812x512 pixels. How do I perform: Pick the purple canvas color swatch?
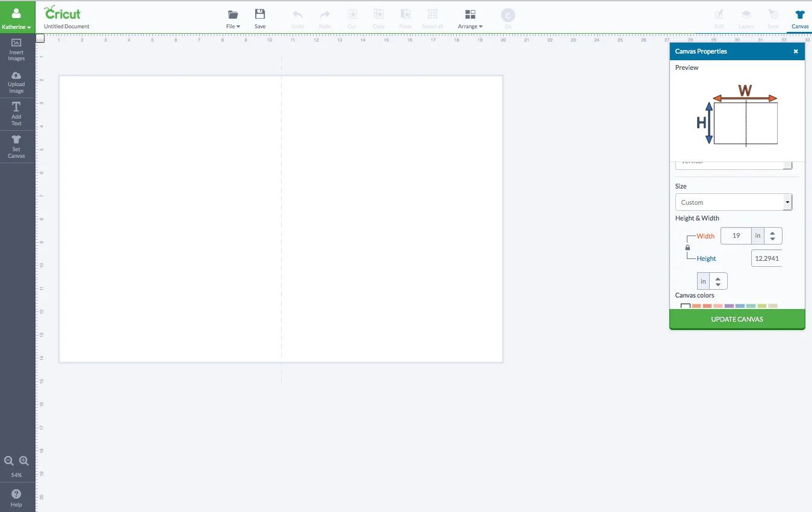729,306
